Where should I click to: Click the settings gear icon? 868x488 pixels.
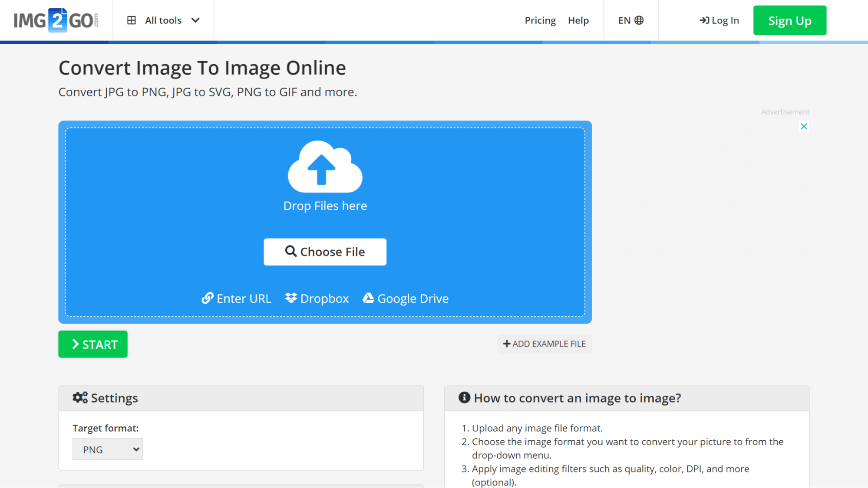[79, 397]
